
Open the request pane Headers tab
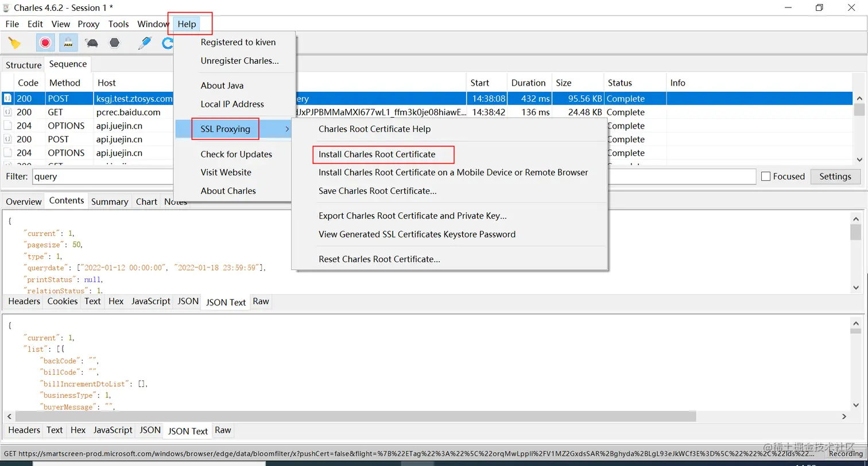[24, 301]
